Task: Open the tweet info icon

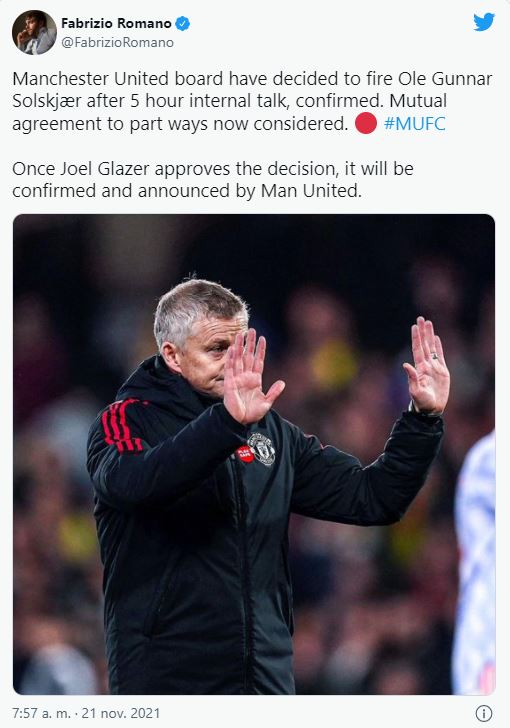Action: [484, 713]
